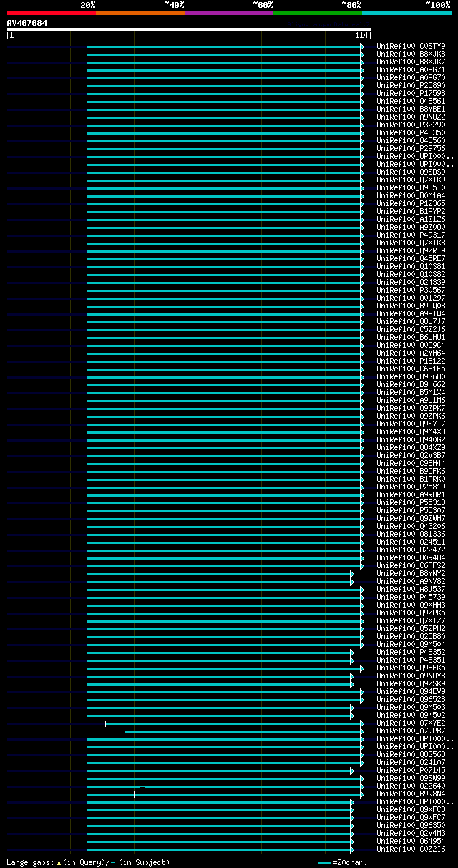Screen dimensions: 458x868
Task: Select UniRef100_Q9SDS9 hit
Action: coord(411,172)
